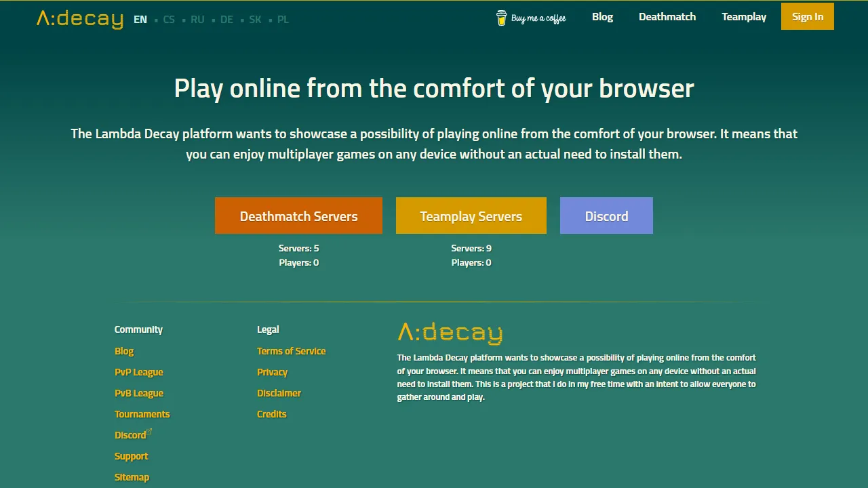Open the Teamplay page from navbar

744,16
